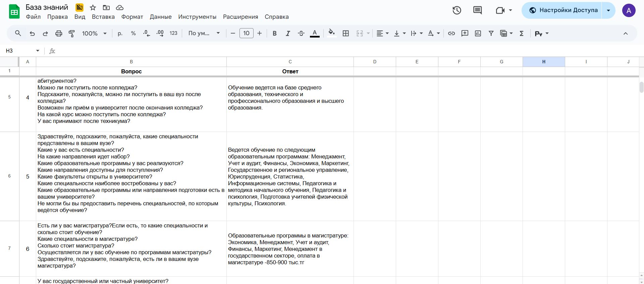The height and width of the screenshot is (284, 644).
Task: Open the borders tool
Action: [x=346, y=33]
